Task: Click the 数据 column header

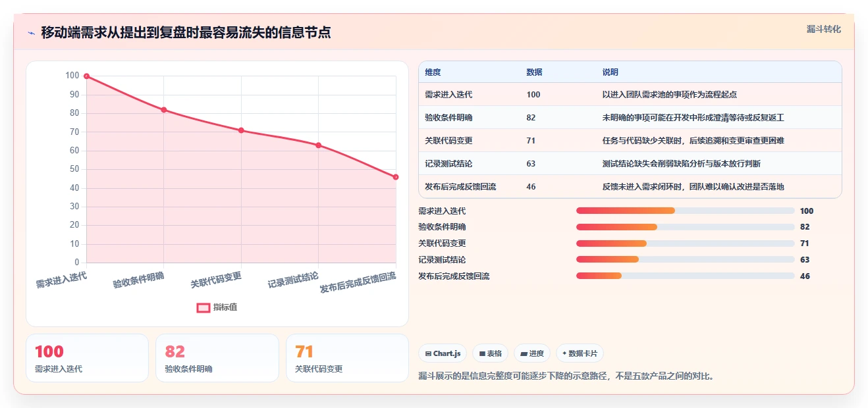Action: tap(535, 72)
